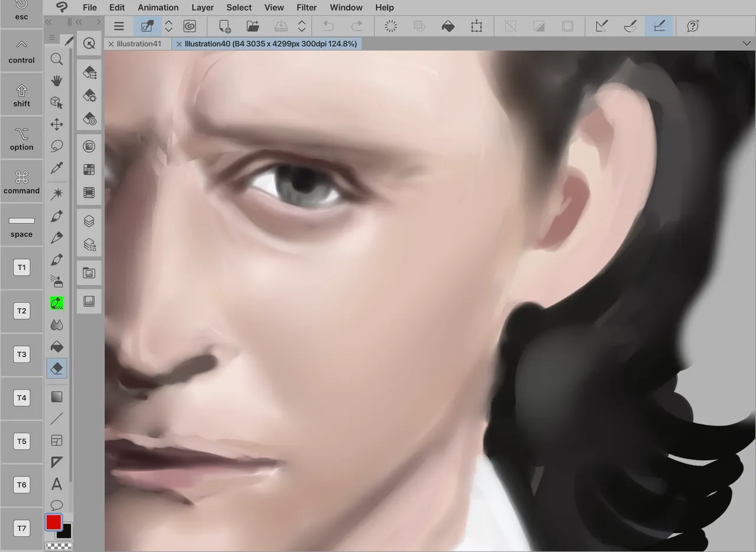Open the File menu
756x552 pixels.
[x=90, y=7]
